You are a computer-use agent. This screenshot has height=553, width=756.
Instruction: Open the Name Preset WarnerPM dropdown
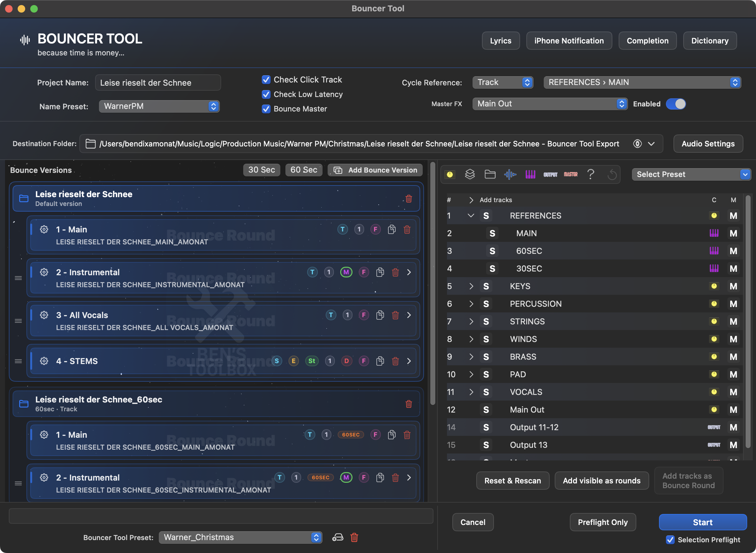click(159, 106)
